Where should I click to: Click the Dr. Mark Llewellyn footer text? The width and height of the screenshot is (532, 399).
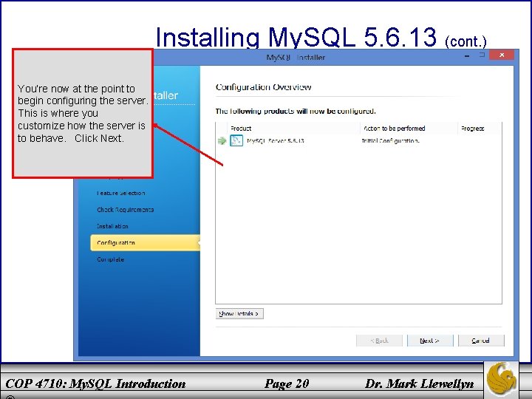click(420, 383)
